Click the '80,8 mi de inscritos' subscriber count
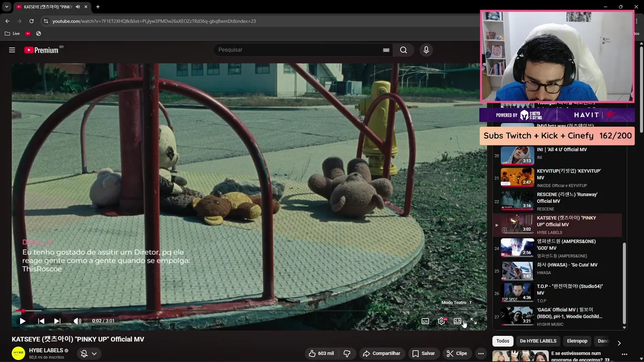 click(46, 357)
